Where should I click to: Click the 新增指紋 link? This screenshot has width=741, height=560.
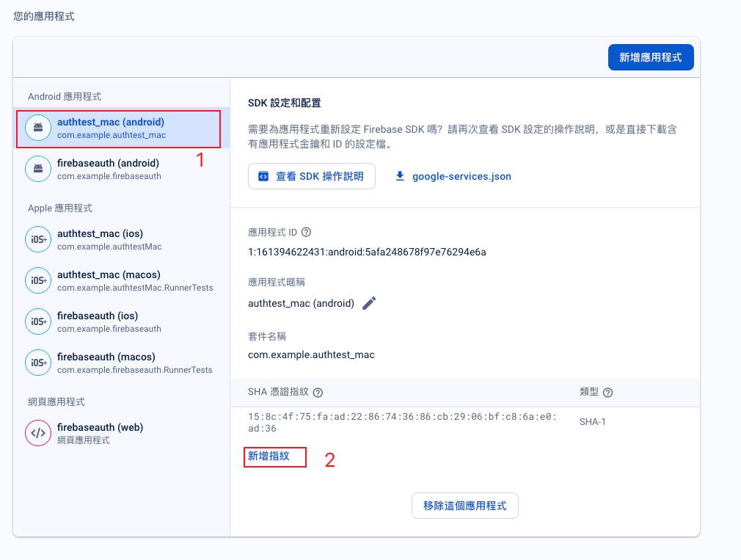[269, 456]
